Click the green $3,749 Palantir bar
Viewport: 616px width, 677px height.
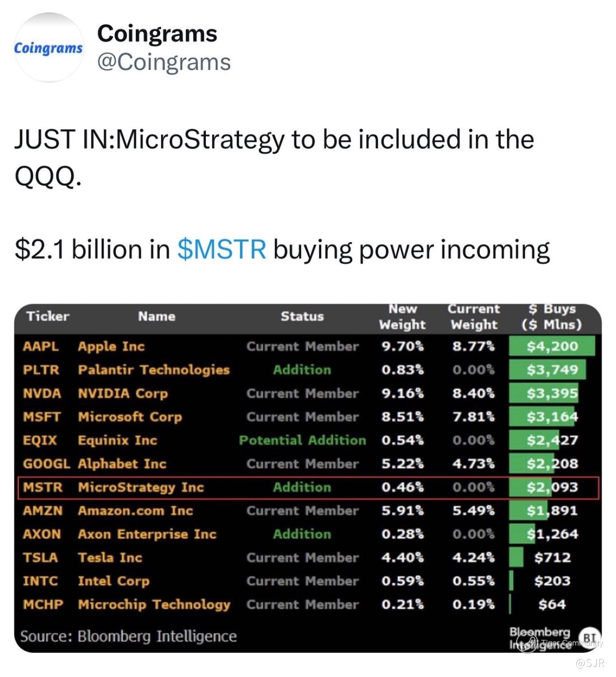tap(547, 370)
